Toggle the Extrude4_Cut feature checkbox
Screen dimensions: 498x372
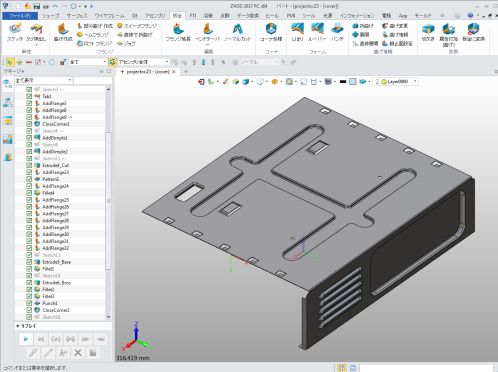tap(29, 165)
